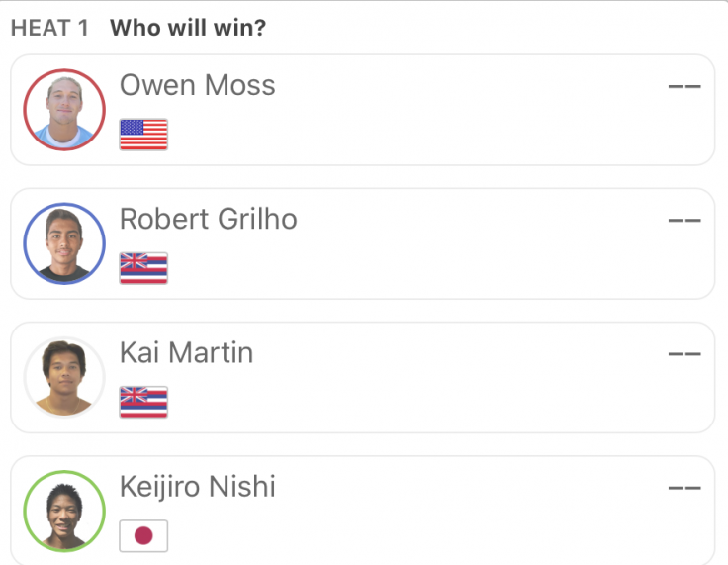Click the HEAT 1 label
The image size is (728, 565).
coord(49,28)
